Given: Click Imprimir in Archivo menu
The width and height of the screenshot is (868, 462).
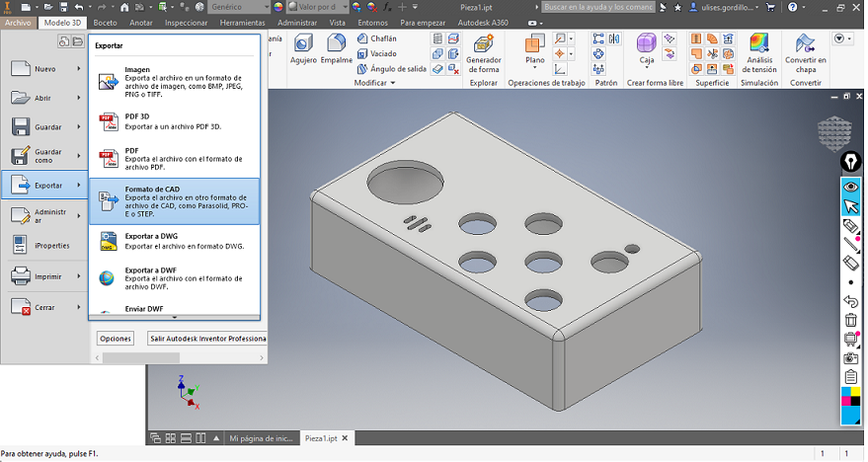Looking at the screenshot, I should (44, 276).
